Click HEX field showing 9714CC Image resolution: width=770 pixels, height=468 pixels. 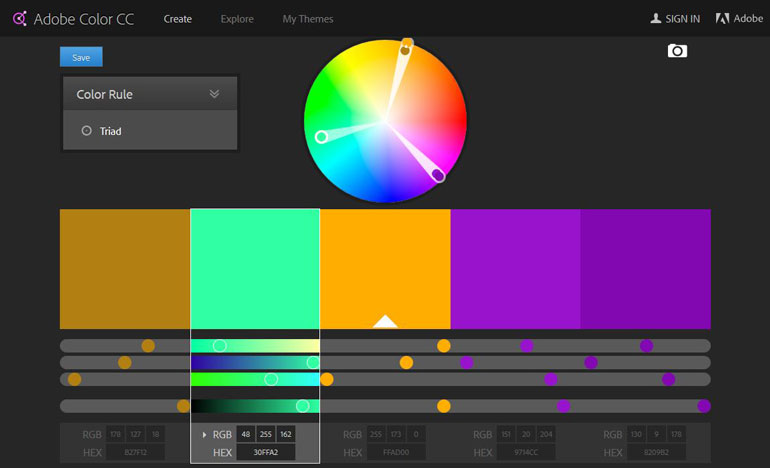click(526, 452)
